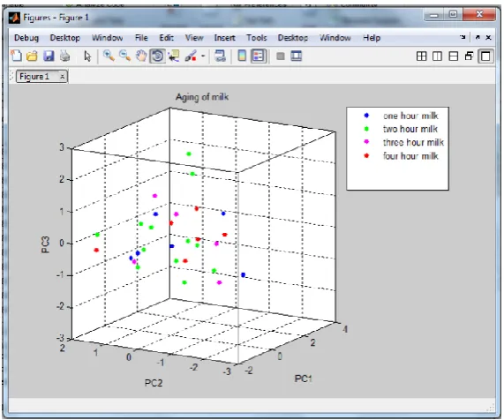The width and height of the screenshot is (504, 420).
Task: Click the PC1 axis label
Action: [x=303, y=379]
